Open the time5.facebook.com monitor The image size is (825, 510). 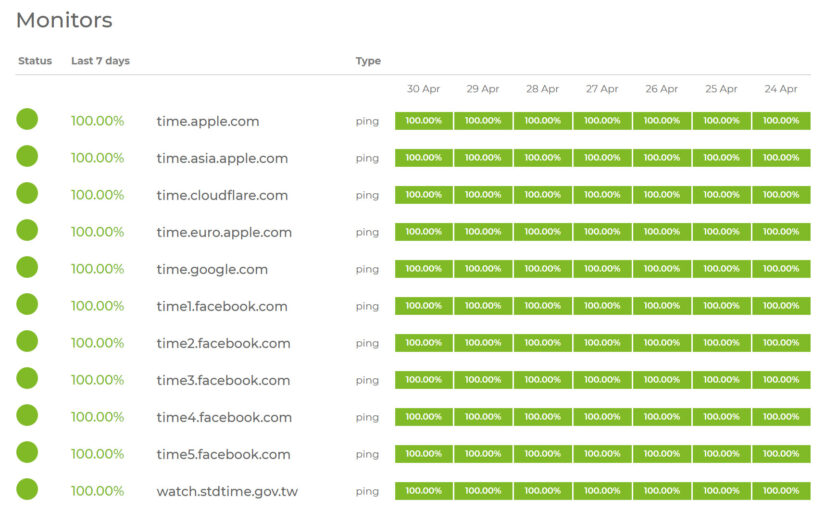click(223, 454)
